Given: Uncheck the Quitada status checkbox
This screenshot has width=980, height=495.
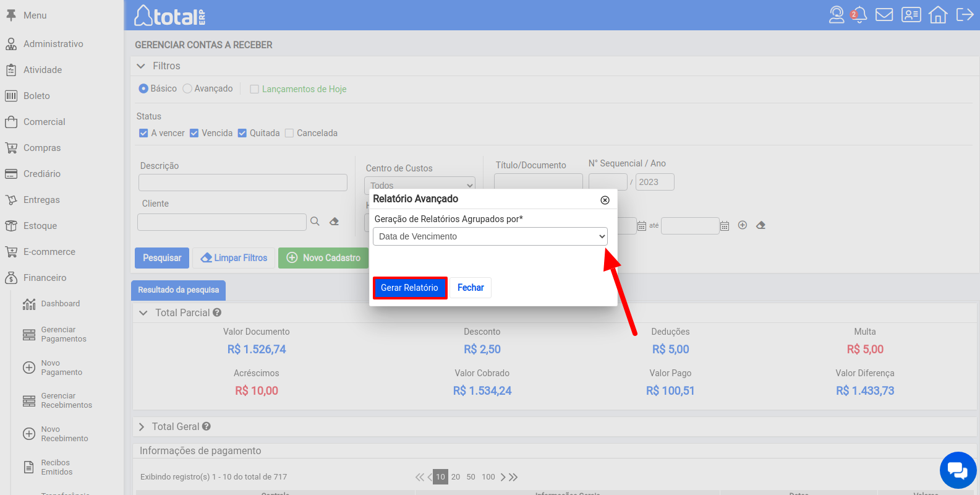Looking at the screenshot, I should point(242,133).
